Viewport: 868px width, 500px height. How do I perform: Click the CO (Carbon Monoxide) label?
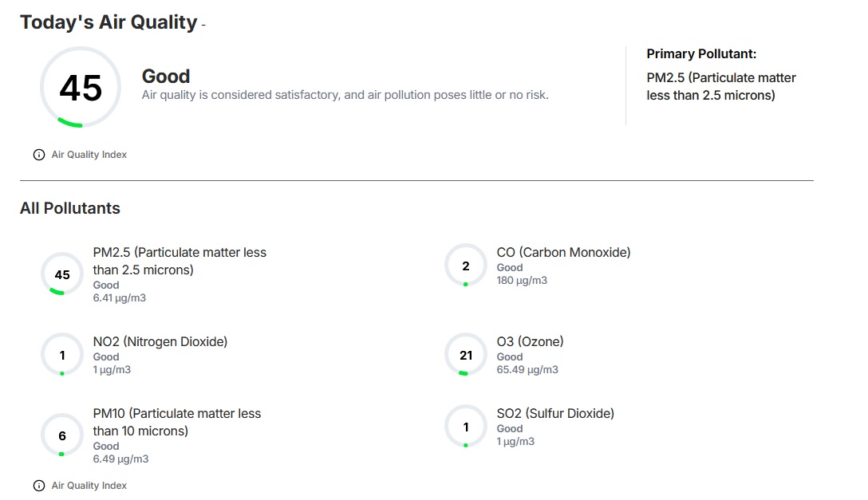(563, 252)
